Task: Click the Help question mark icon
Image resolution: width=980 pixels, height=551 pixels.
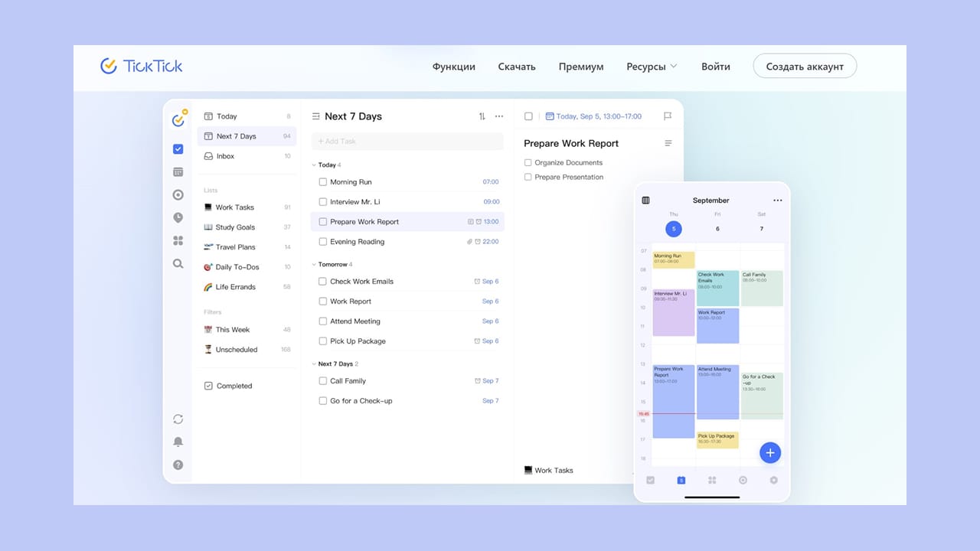Action: coord(178,465)
